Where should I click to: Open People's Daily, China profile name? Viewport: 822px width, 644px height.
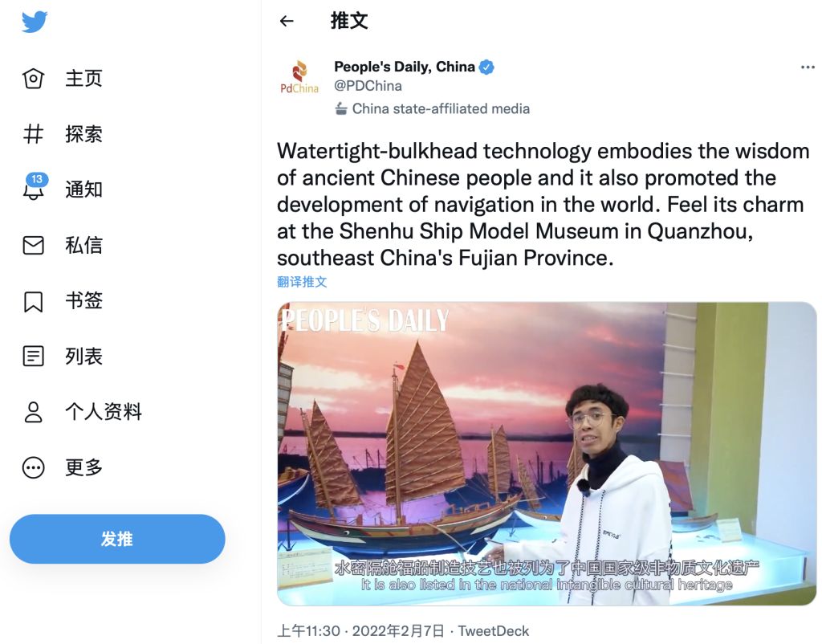[405, 67]
